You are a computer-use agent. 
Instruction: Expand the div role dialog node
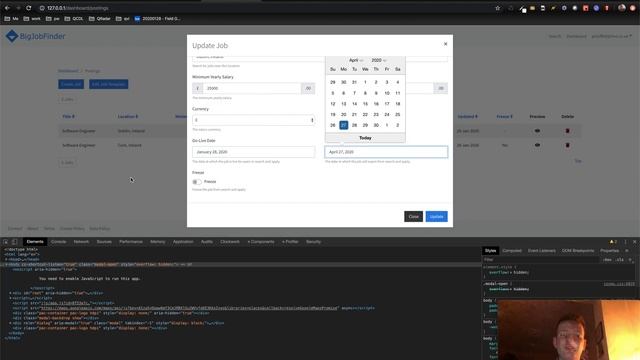pos(10,323)
